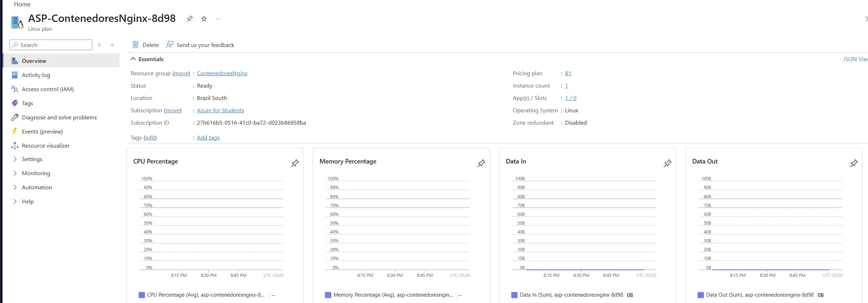Click the Data In chart title
The height and width of the screenshot is (303, 868).
click(516, 161)
